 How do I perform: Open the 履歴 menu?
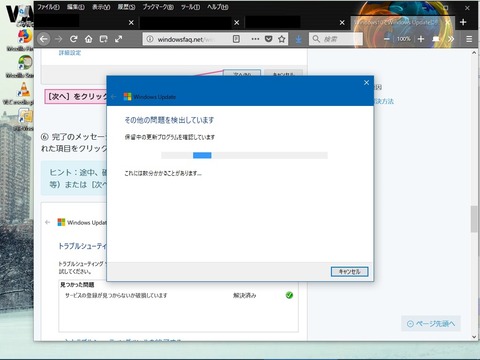click(x=126, y=7)
